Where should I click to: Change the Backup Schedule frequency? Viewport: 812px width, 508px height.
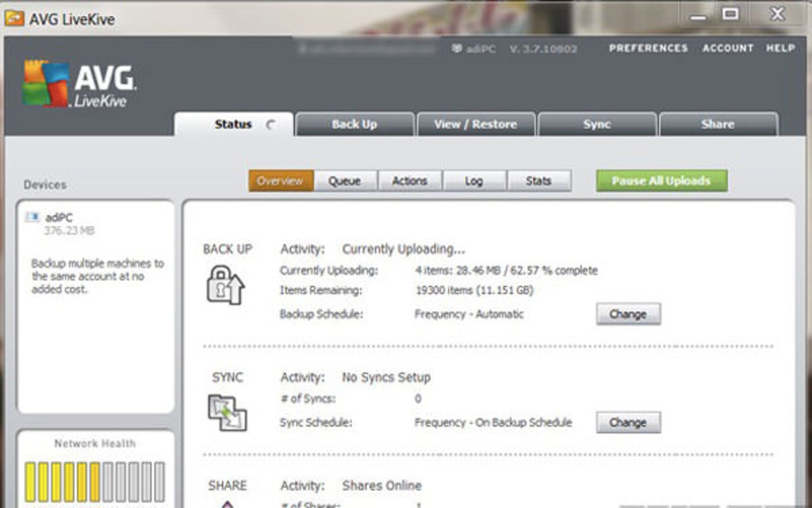pos(628,314)
